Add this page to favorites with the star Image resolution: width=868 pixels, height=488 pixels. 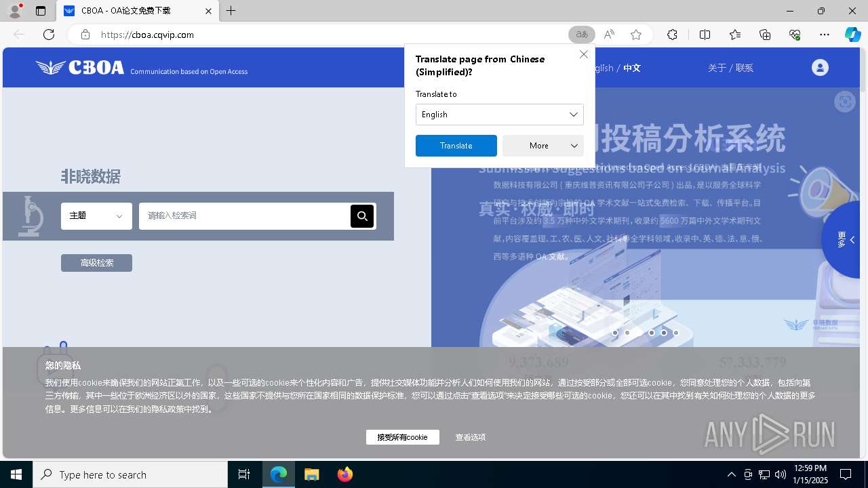click(635, 35)
